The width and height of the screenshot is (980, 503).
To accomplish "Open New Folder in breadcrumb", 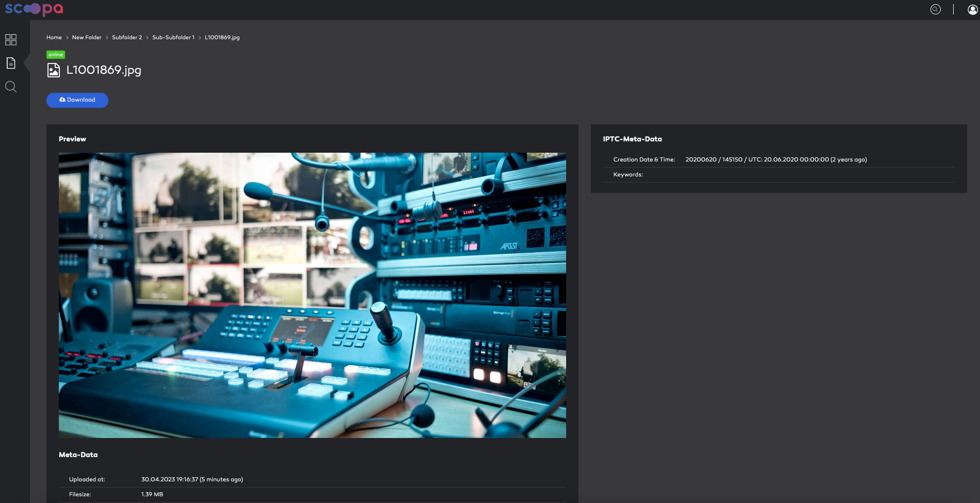I will click(87, 38).
